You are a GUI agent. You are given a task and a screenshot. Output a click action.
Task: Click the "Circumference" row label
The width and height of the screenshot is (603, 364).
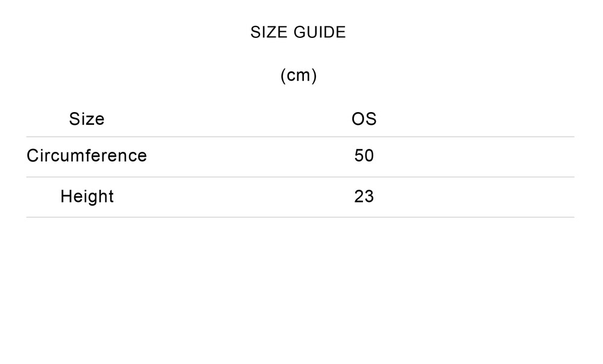(x=87, y=155)
